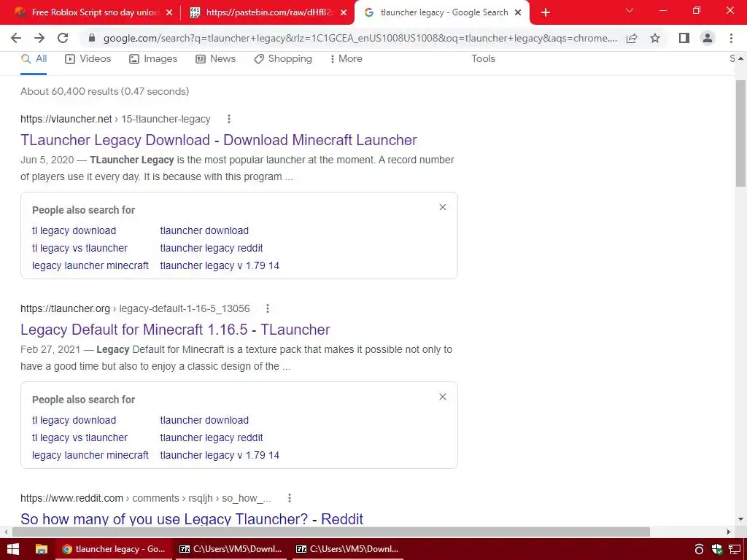Open File Explorer from taskbar

[x=42, y=549]
